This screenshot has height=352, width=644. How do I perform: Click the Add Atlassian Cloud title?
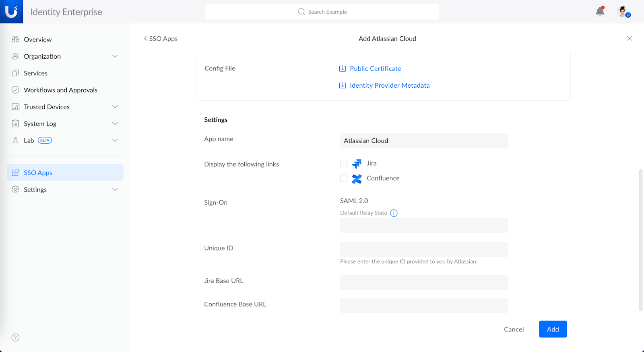point(387,39)
